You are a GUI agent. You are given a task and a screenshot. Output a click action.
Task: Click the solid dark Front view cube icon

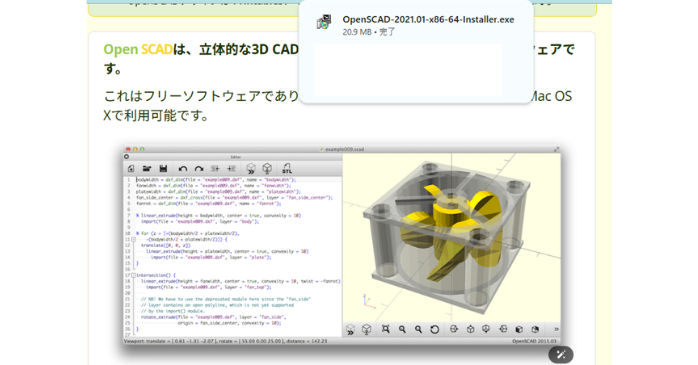click(519, 329)
